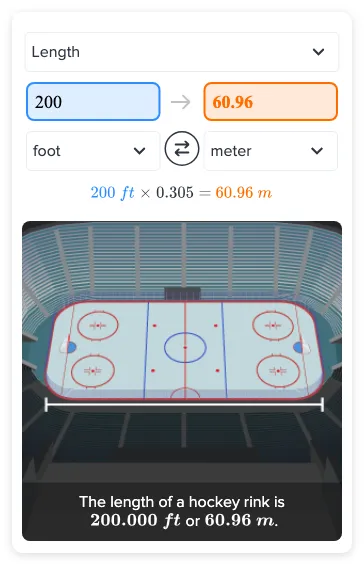Open the foot unit dropdown
364x565 pixels.
tap(93, 151)
